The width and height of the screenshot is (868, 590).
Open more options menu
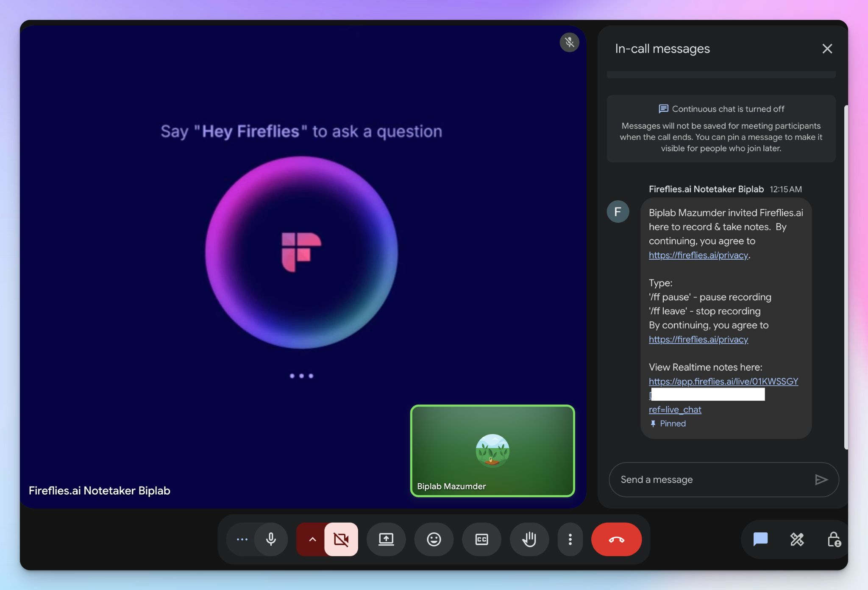tap(570, 539)
